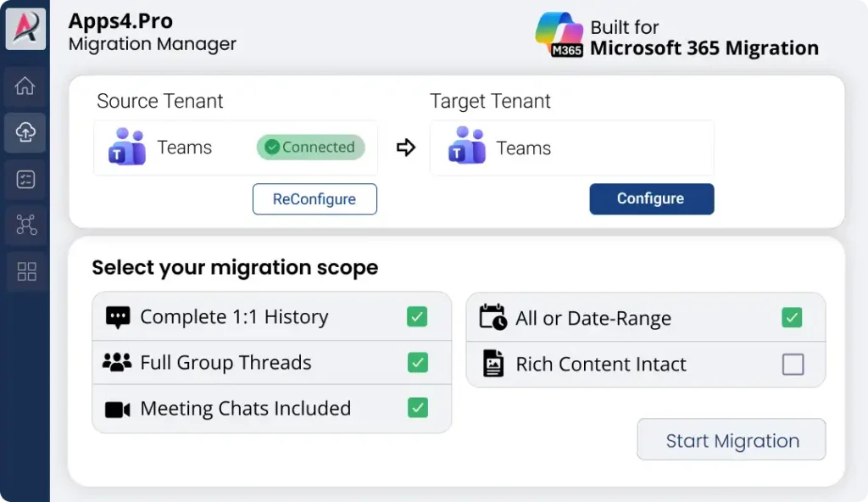Screen dimensions: 868x502
Task: Click the Apps4.Pro logo icon
Action: (25, 28)
